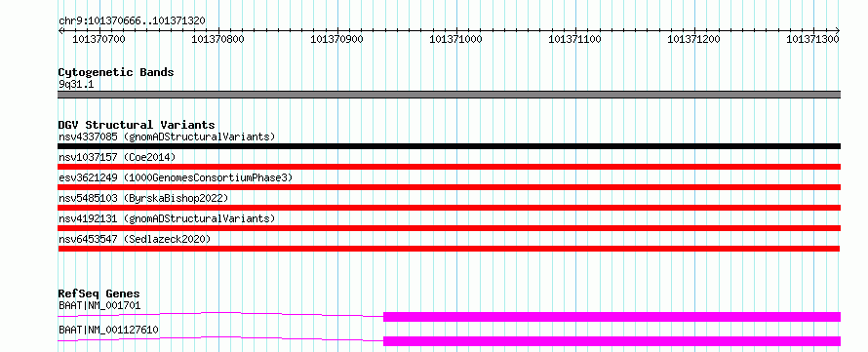The width and height of the screenshot is (868, 352).
Task: Select the red nsv4192131 variant bar
Action: coord(449,228)
